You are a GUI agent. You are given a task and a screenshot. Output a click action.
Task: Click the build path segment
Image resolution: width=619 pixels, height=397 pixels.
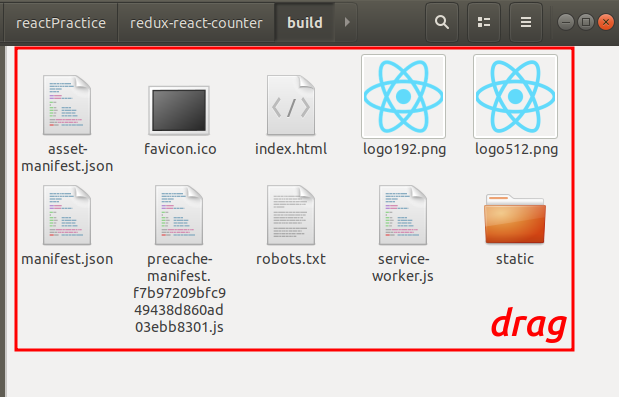pos(305,23)
